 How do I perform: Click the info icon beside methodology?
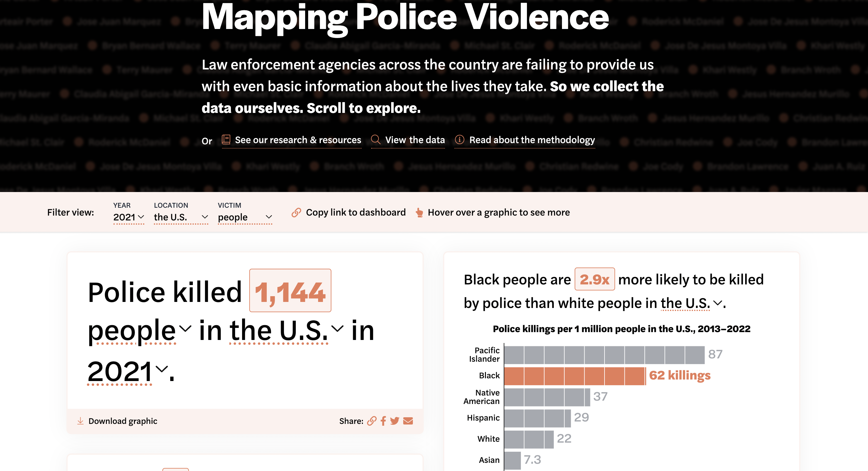pos(459,139)
